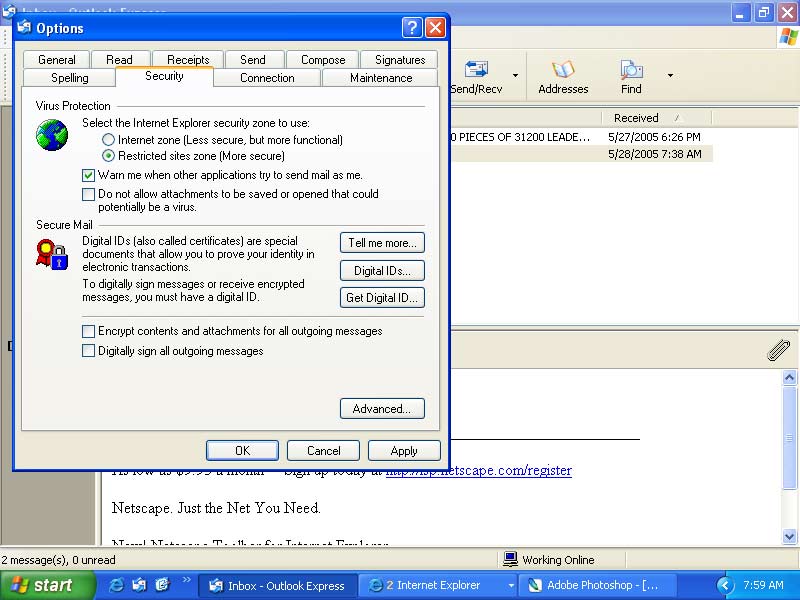Click the Working Online status icon
Viewport: 800px width, 600px height.
coord(510,559)
